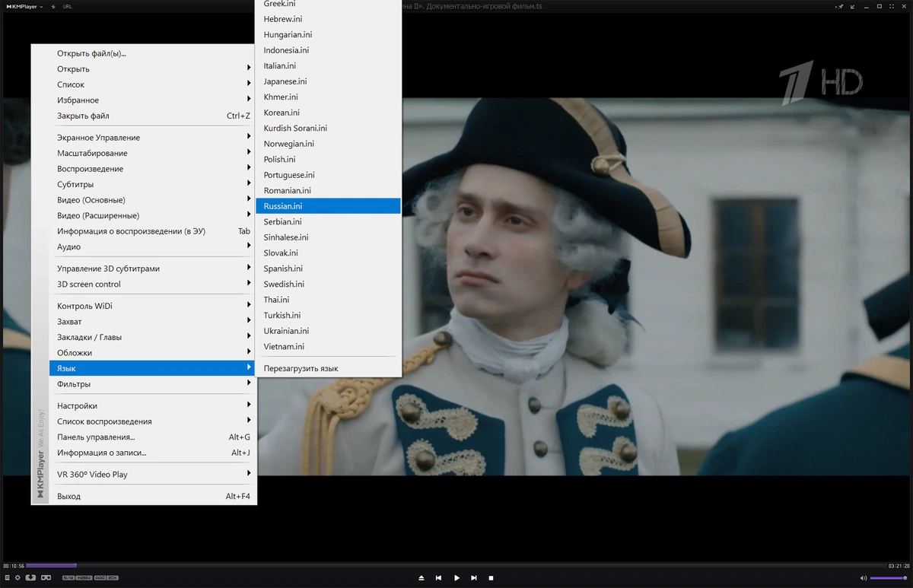This screenshot has width=913, height=588.
Task: Select Закрыть файл menu item
Action: click(x=153, y=116)
